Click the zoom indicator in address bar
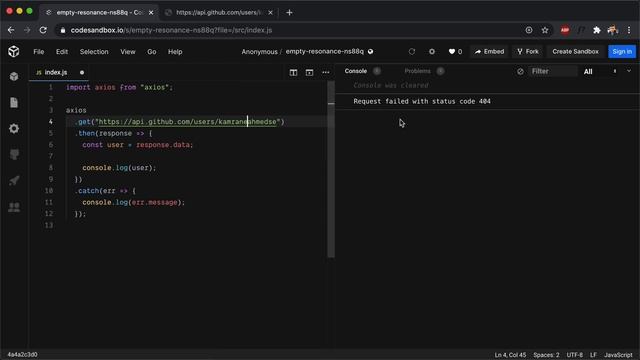Screen dimensions: 640x360 529,30
